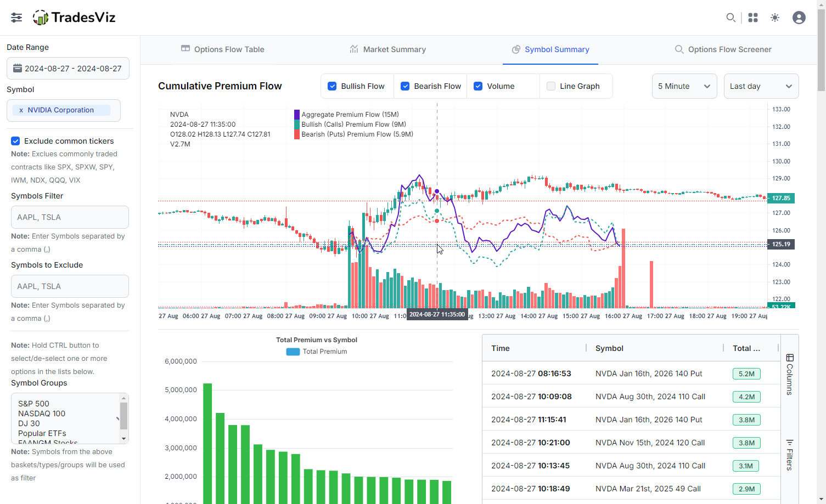Click Symbol Groups list up arrow
The image size is (826, 504).
pos(123,398)
